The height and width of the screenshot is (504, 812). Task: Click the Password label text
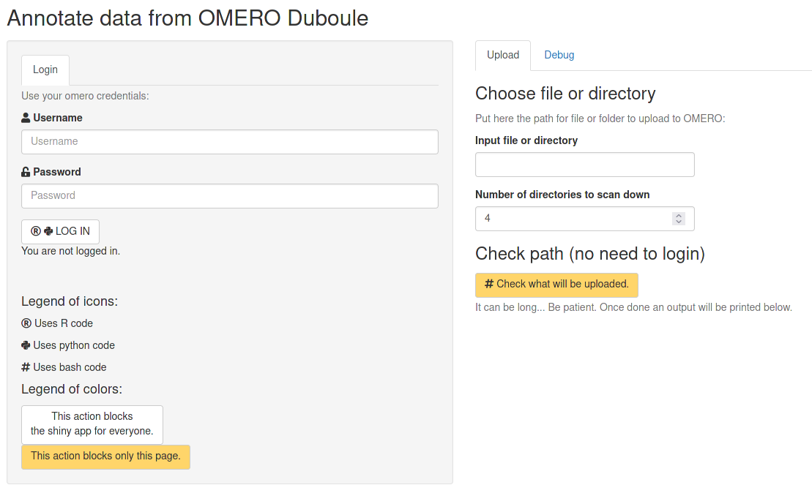[57, 172]
